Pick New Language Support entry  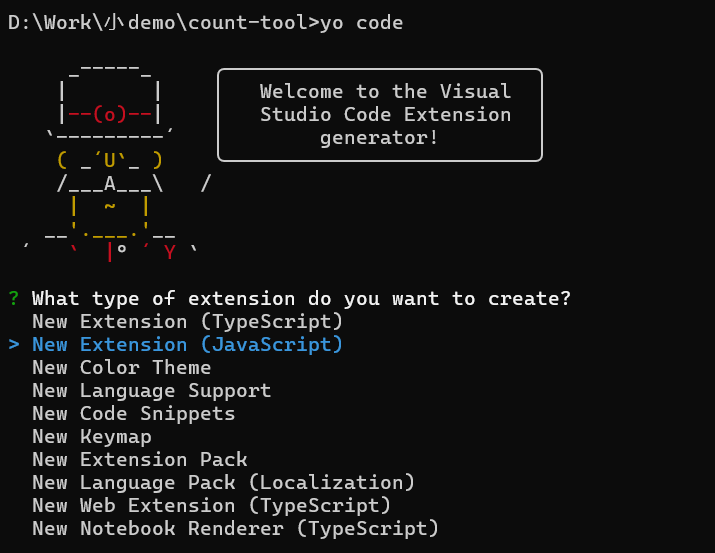(151, 391)
